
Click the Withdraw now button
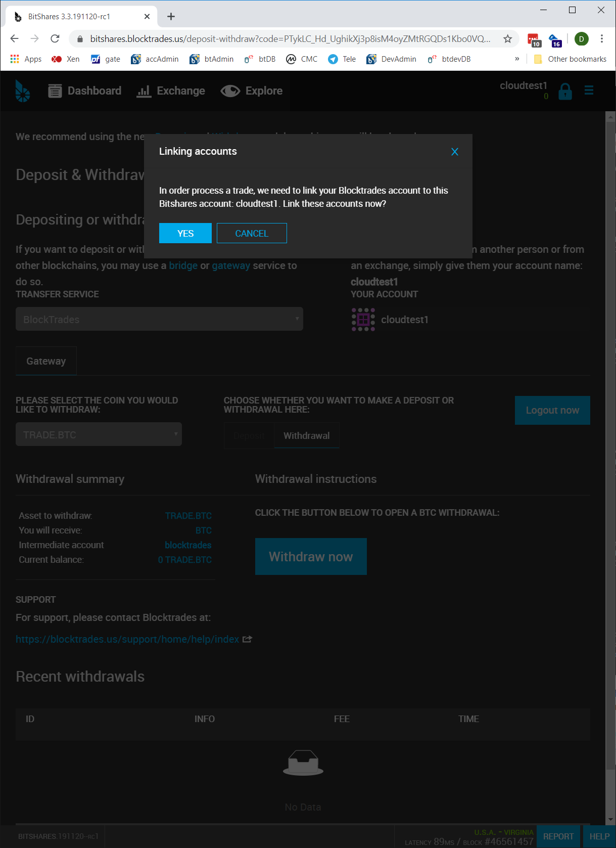[x=311, y=556]
